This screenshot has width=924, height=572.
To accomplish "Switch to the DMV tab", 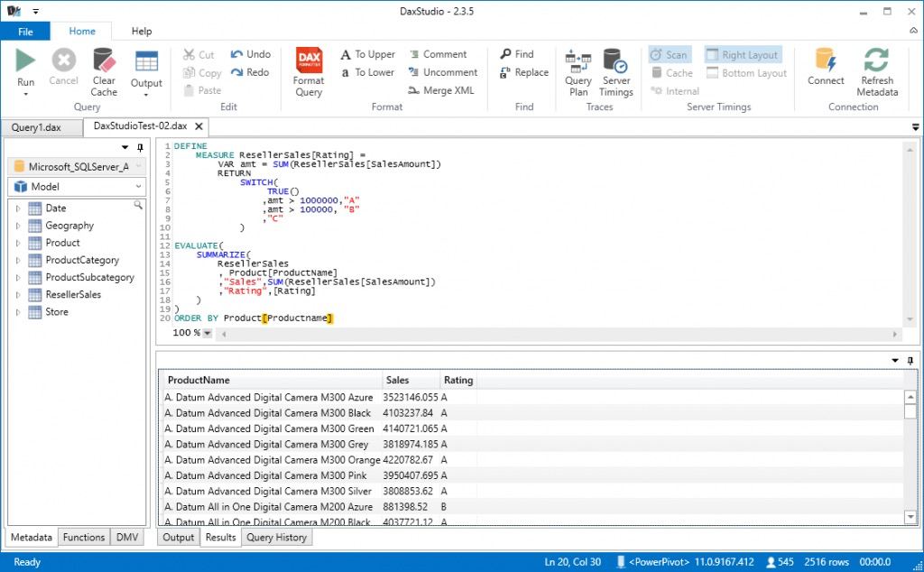I will pyautogui.click(x=127, y=537).
